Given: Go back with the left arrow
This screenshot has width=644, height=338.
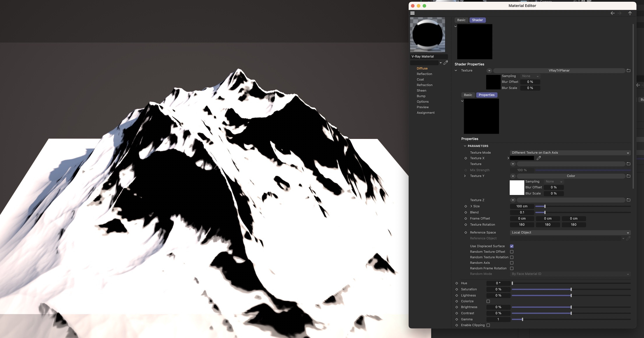Looking at the screenshot, I should pyautogui.click(x=613, y=13).
